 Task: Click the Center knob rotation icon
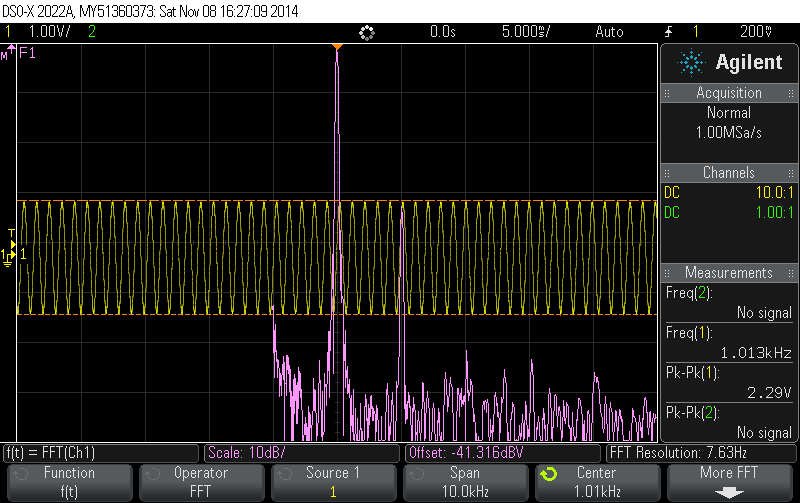click(x=549, y=474)
